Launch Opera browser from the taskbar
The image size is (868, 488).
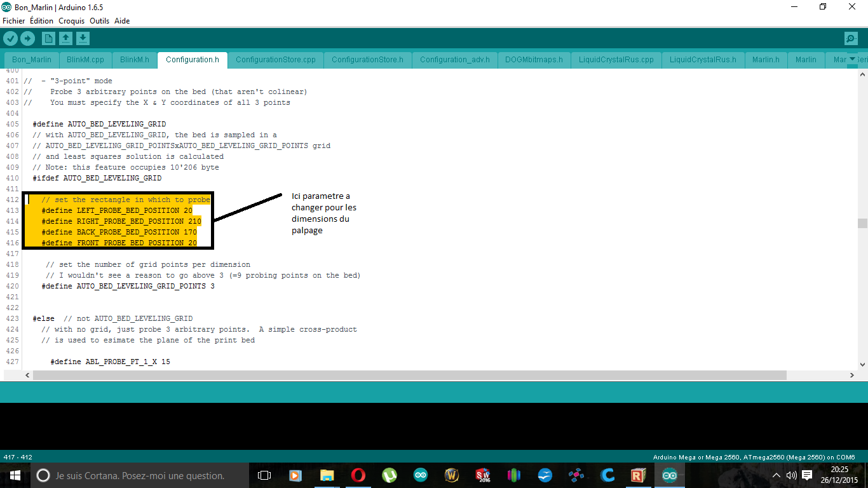pos(358,475)
